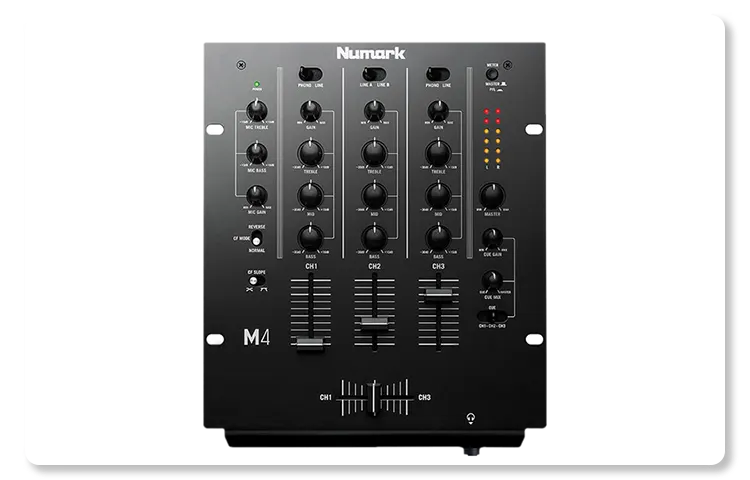Click the Mic Treble knob

pos(257,111)
